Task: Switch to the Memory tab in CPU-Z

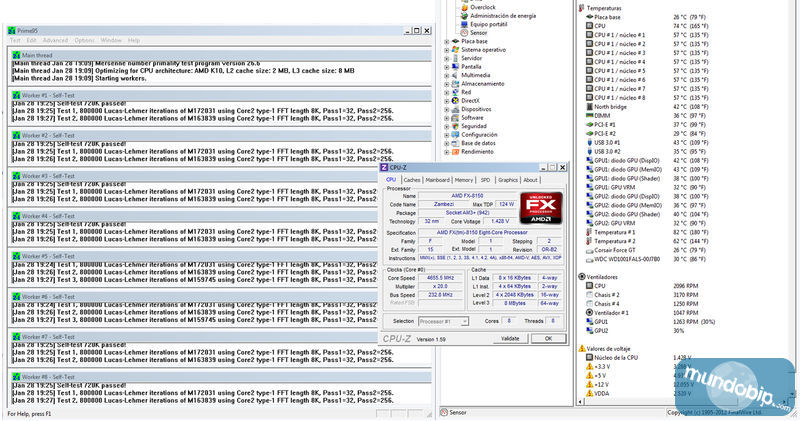Action: [x=464, y=180]
